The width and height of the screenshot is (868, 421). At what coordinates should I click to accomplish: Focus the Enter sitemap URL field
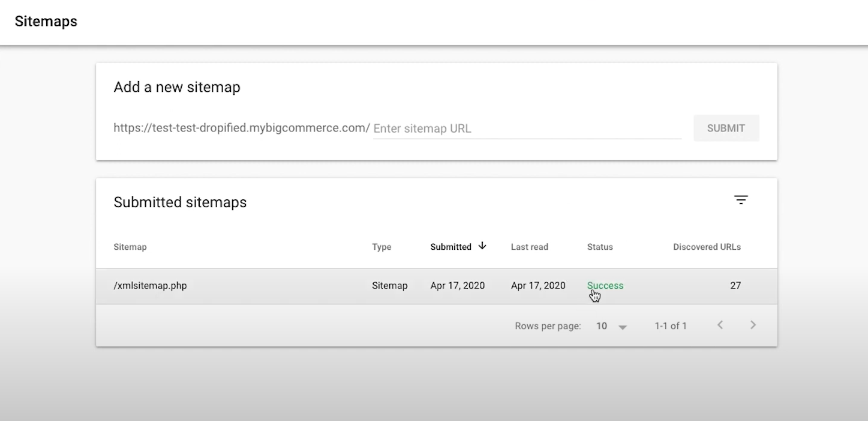tap(527, 129)
